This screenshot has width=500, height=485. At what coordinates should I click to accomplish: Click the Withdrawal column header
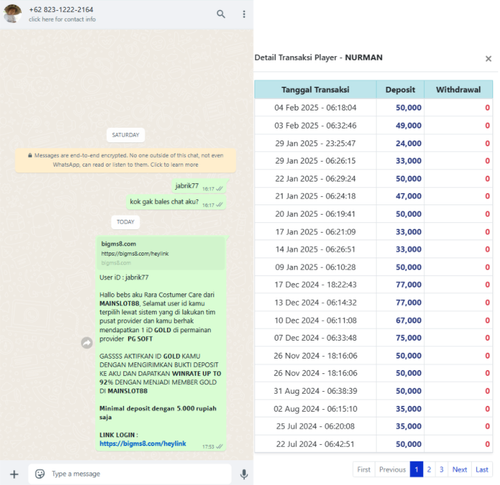tap(458, 89)
